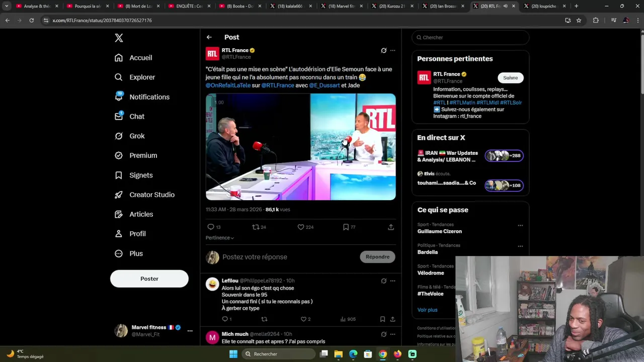Click the Profil person icon
The height and width of the screenshot is (362, 644).
click(x=119, y=234)
